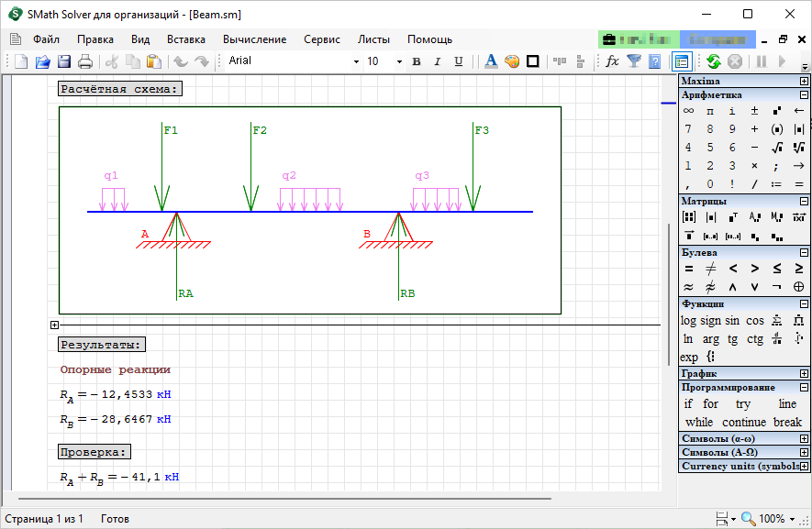The image size is (812, 529).
Task: Open the Вставка menu
Action: (x=186, y=39)
